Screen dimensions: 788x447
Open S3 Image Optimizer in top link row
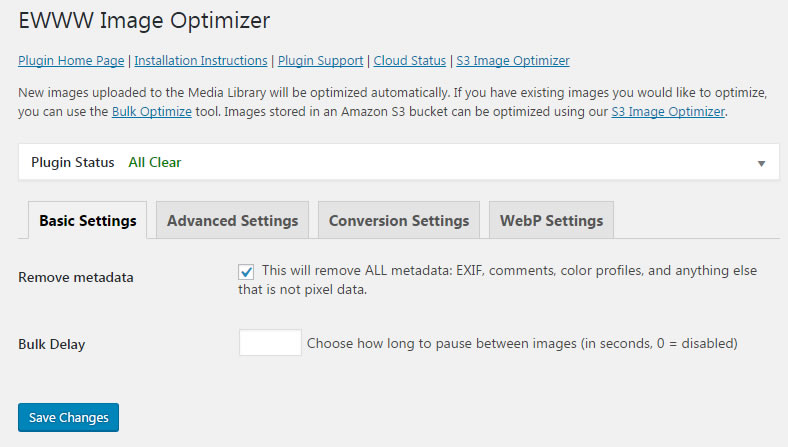tap(513, 61)
